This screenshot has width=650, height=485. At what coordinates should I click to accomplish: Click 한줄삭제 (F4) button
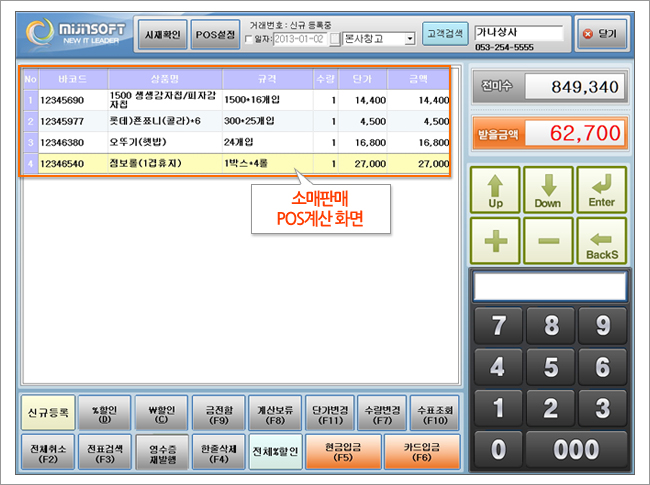coord(219,453)
